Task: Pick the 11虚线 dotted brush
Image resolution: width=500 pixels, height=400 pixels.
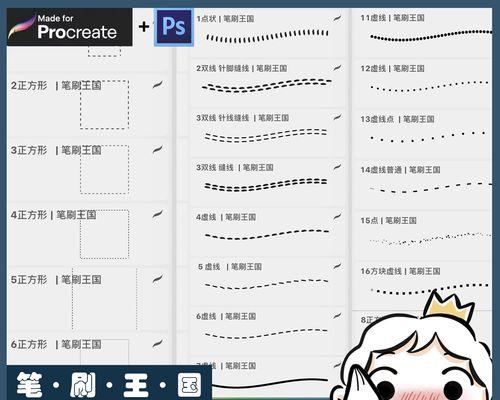Action: click(x=423, y=33)
